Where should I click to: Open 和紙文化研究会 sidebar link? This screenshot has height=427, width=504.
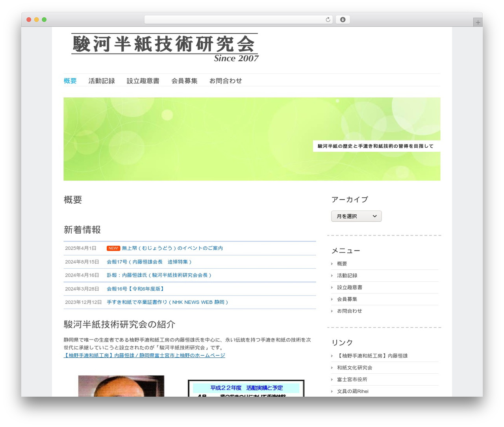[354, 368]
